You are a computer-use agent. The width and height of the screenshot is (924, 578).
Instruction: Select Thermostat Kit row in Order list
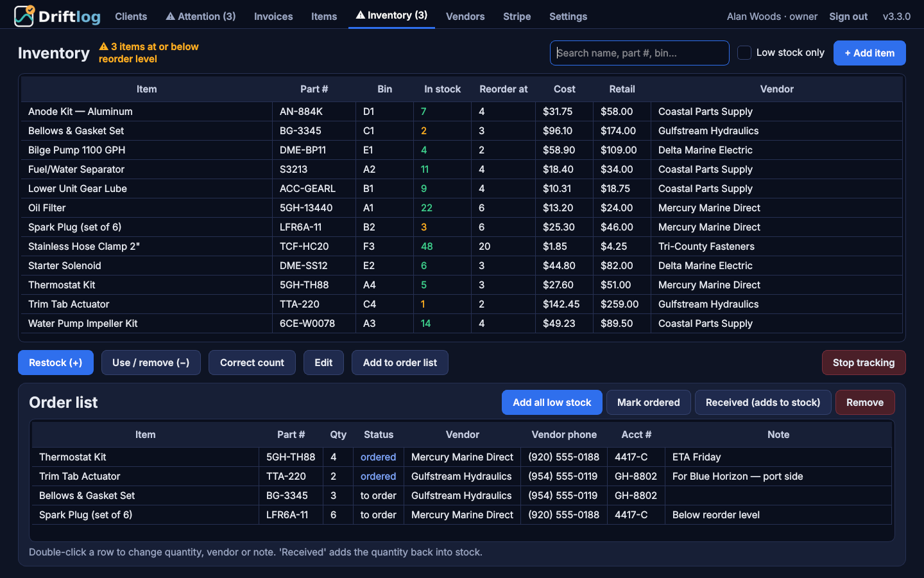click(x=462, y=457)
